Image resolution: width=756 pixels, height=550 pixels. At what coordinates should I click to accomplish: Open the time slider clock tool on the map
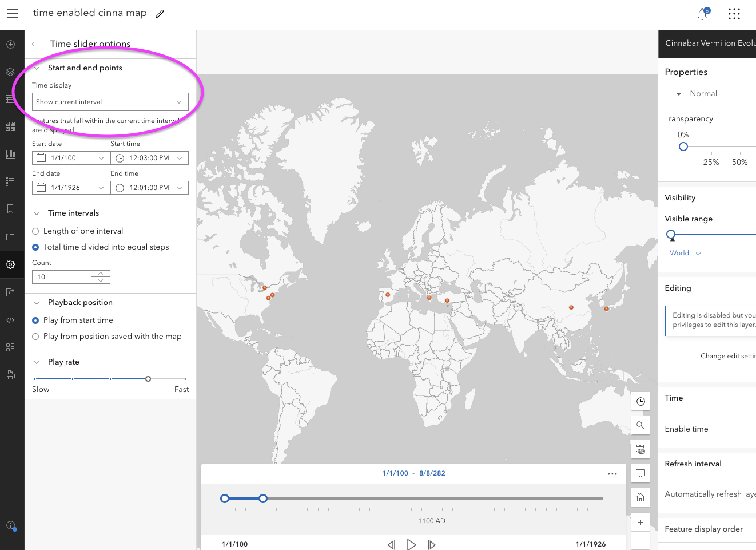point(640,401)
